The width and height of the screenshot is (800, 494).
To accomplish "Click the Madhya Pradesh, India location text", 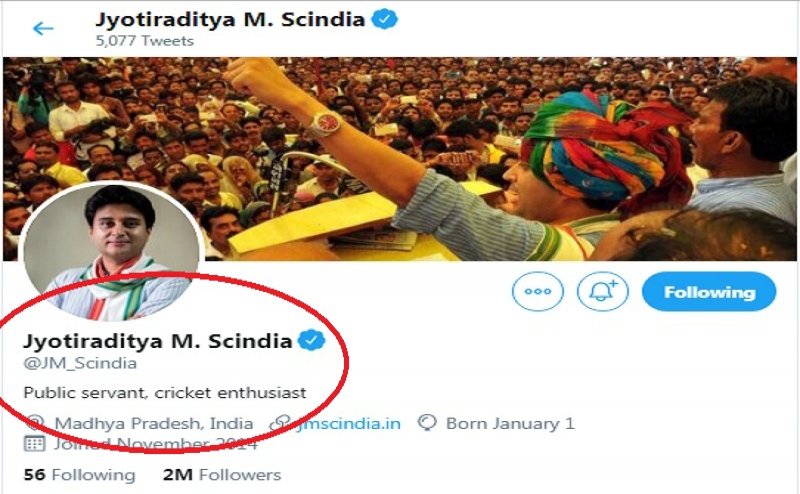I will (154, 423).
